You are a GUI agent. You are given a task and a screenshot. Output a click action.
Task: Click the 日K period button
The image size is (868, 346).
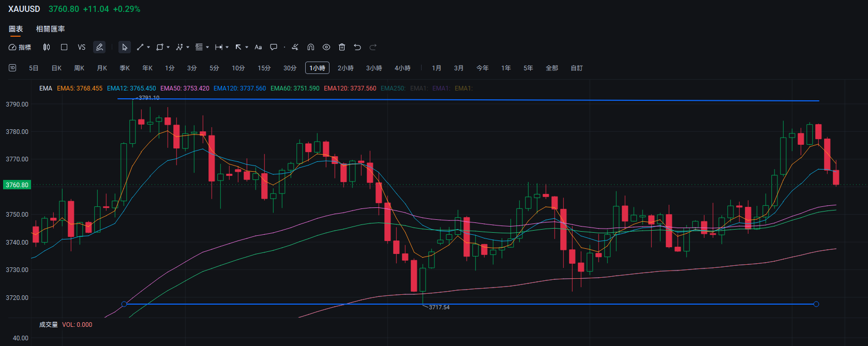click(x=56, y=68)
